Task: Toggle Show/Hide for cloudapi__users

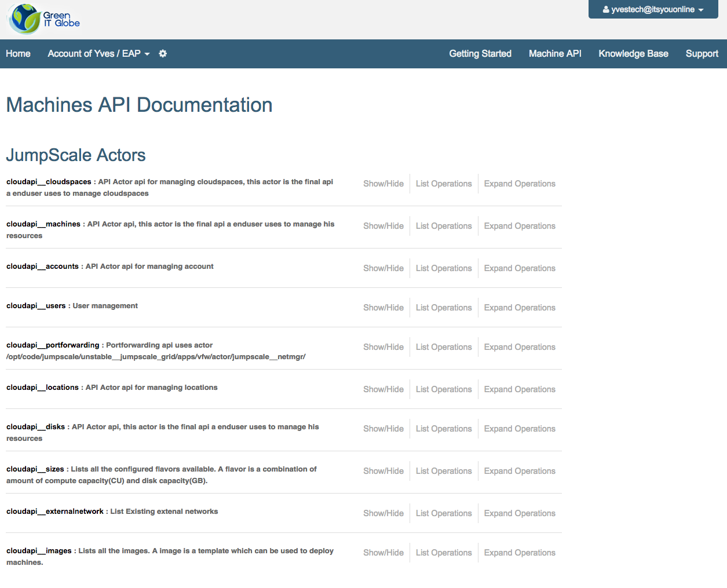Action: [383, 308]
